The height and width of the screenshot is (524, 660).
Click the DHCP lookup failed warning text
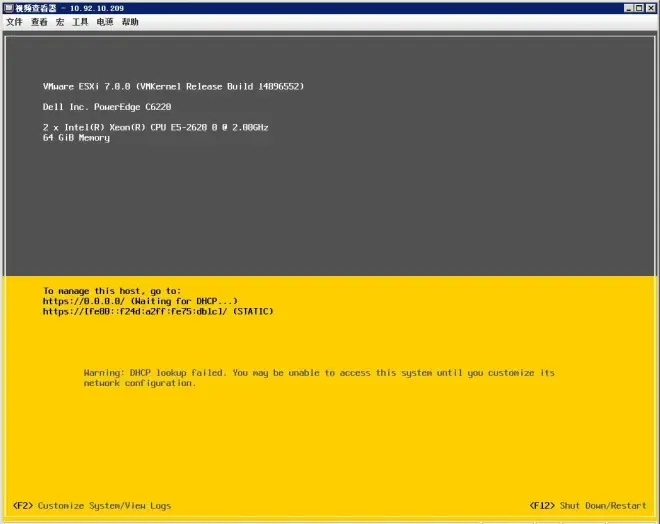(x=319, y=378)
